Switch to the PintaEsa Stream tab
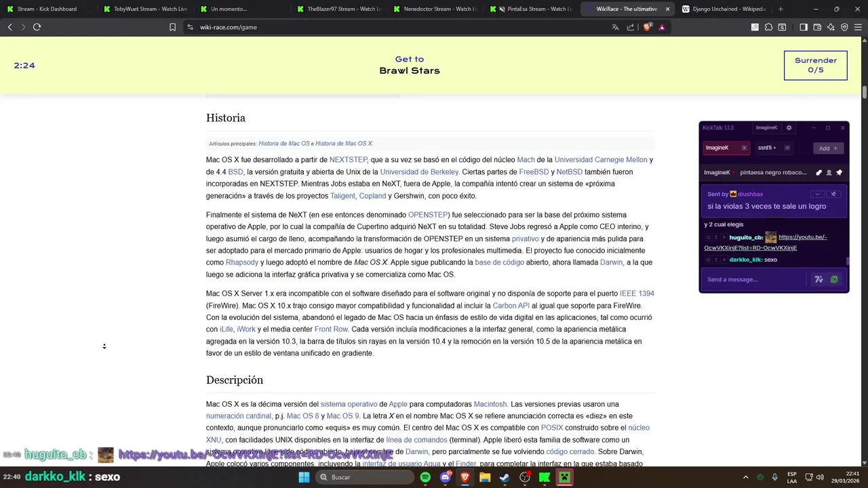The width and height of the screenshot is (868, 488). click(532, 9)
